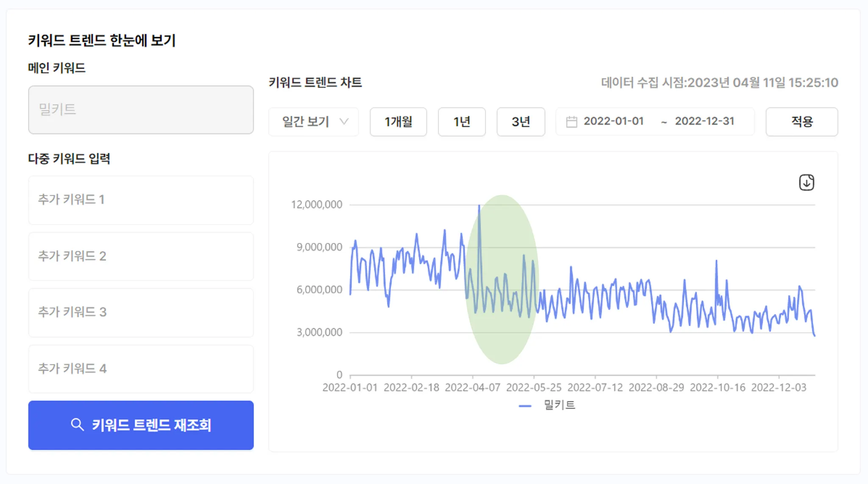Click the peak point of the chart line

tap(479, 206)
